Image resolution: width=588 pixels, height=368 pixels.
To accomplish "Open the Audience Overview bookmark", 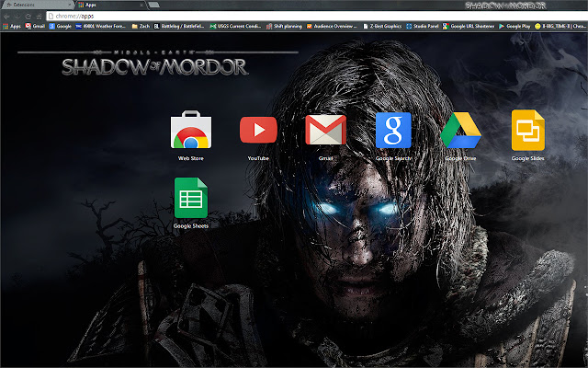I will tap(333, 27).
